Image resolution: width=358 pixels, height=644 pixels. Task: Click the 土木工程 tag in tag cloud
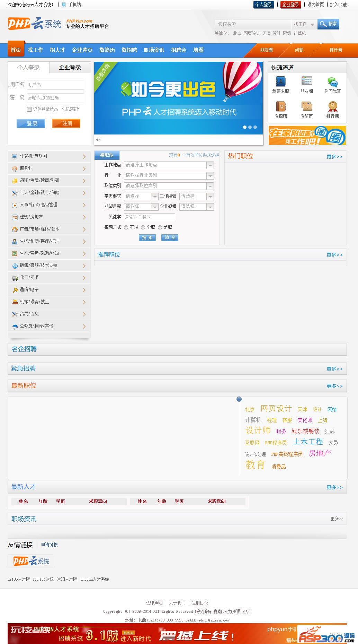(x=308, y=442)
